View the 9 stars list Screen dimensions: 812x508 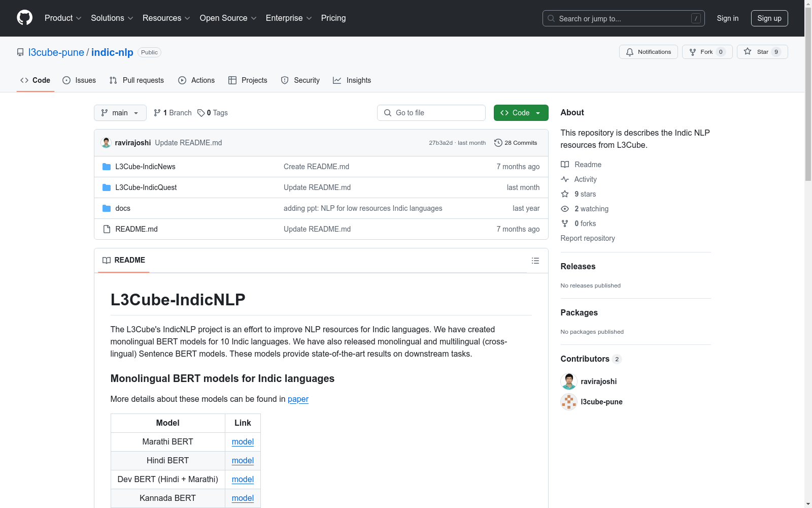[x=579, y=194]
